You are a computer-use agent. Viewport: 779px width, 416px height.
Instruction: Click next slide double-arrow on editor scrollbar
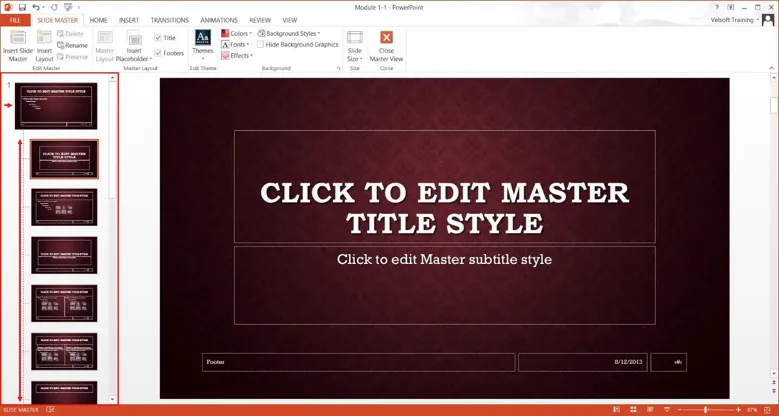pyautogui.click(x=774, y=389)
